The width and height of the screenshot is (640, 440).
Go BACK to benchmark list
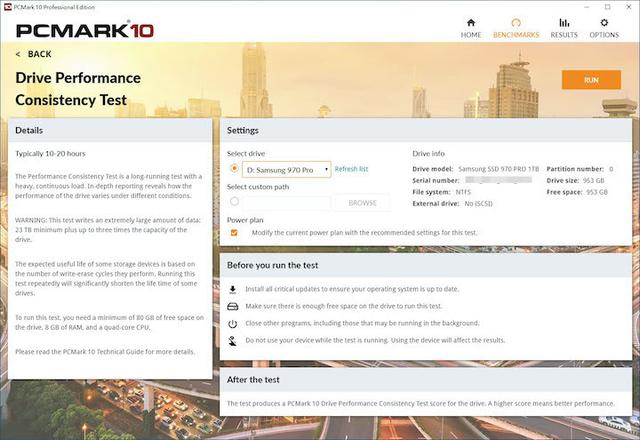coord(40,54)
